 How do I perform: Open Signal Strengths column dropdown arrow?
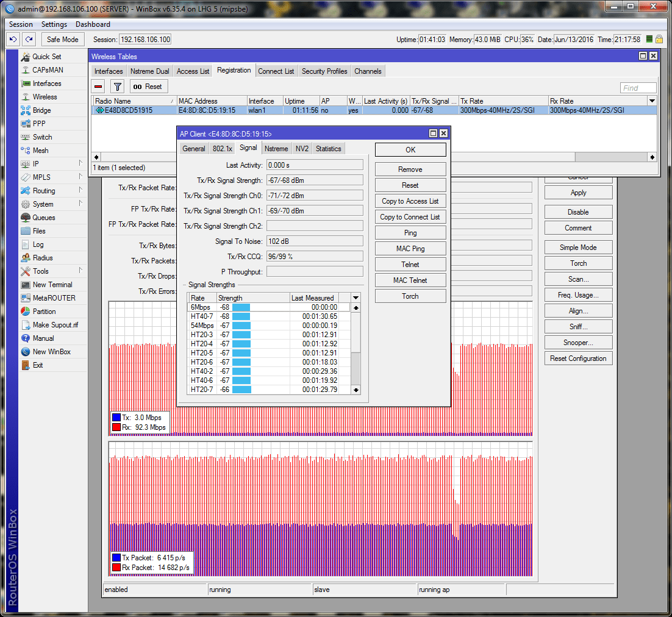pos(356,298)
